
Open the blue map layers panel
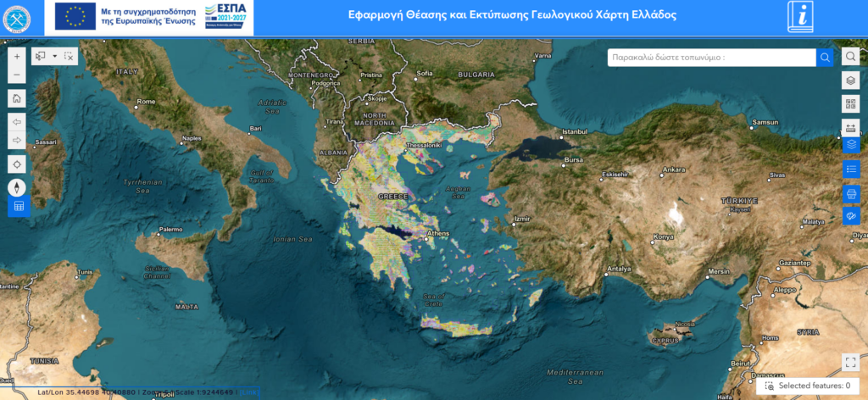click(851, 144)
